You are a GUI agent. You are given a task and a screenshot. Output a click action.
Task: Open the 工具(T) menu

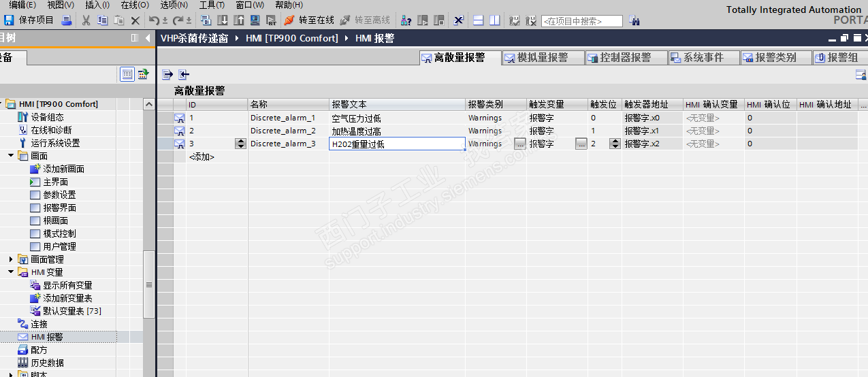point(212,5)
